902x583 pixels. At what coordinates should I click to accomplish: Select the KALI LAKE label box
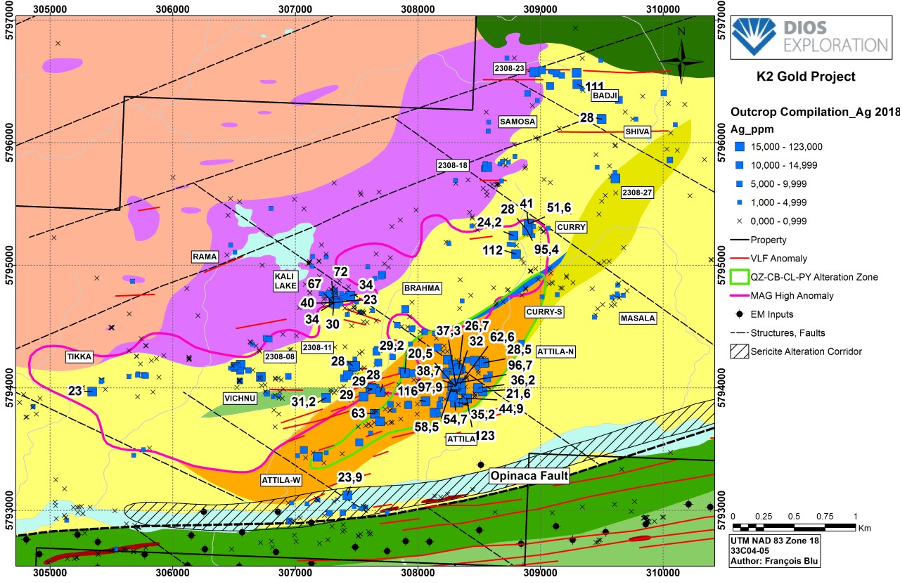(x=285, y=281)
